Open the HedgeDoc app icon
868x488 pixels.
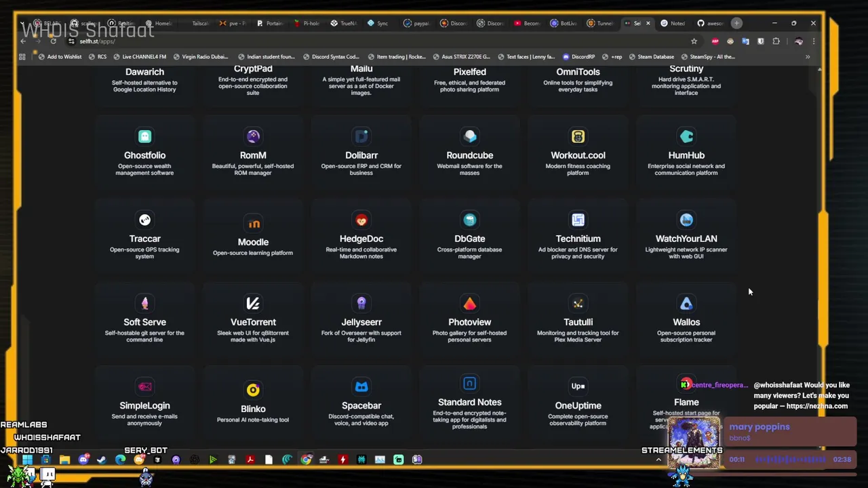point(361,220)
